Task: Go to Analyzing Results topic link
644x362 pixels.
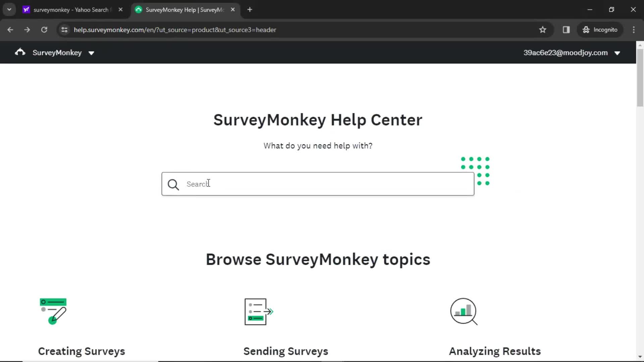Action: tap(495, 351)
